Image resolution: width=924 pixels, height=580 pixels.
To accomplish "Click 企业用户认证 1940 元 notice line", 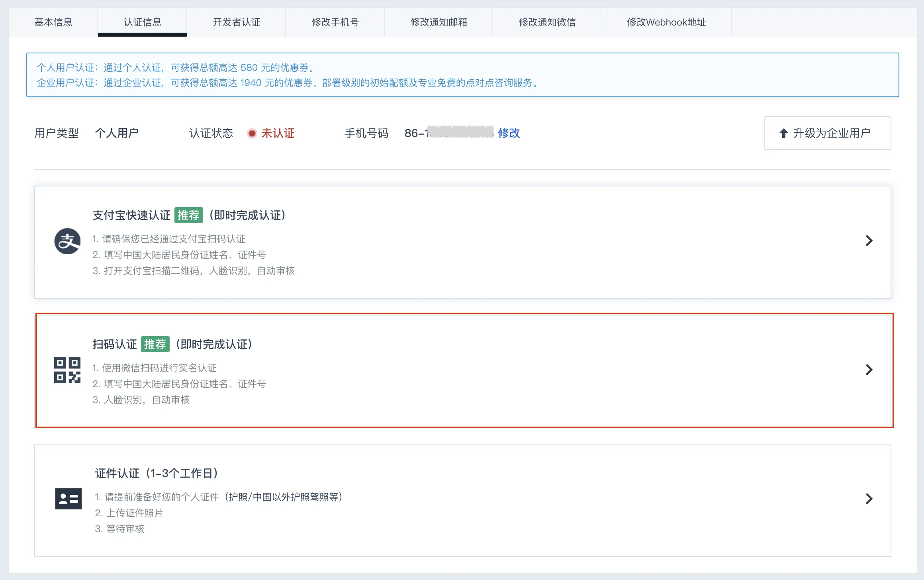I will point(288,83).
